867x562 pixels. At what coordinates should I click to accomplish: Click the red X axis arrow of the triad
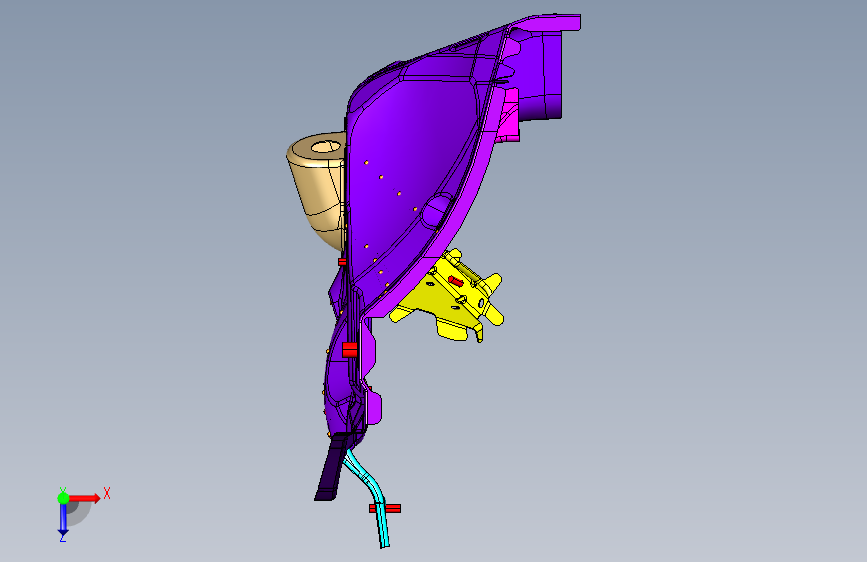coord(84,498)
